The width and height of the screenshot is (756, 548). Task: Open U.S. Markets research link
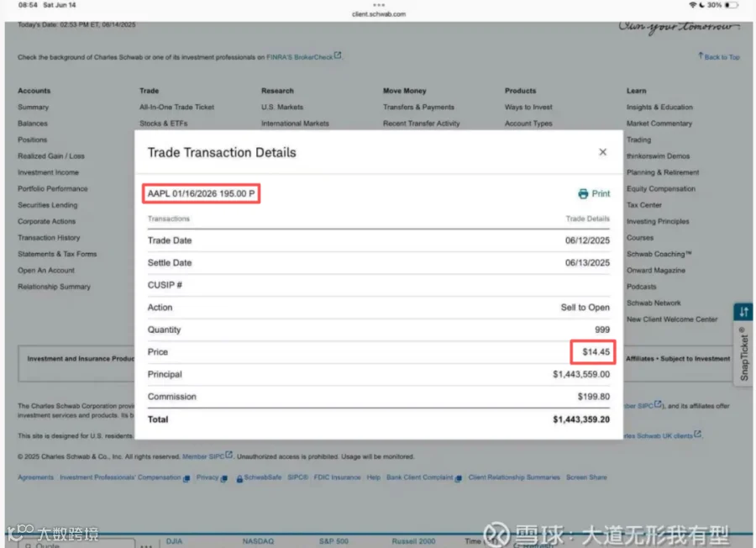[282, 107]
